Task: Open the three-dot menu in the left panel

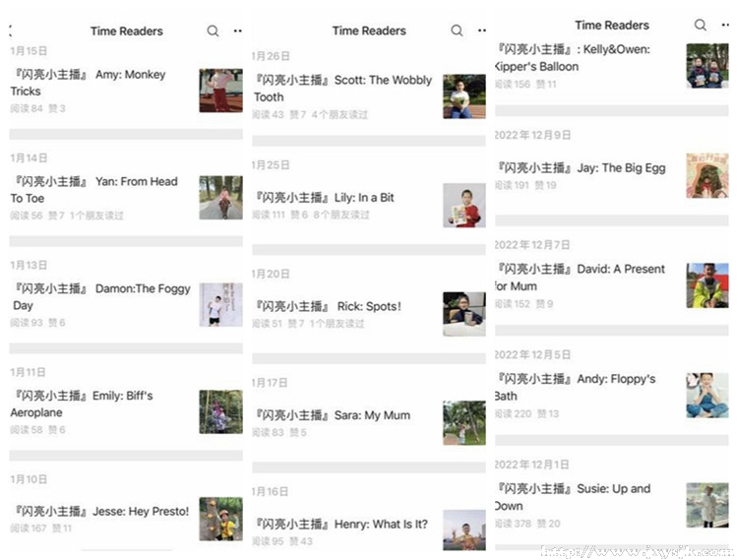Action: [x=238, y=31]
